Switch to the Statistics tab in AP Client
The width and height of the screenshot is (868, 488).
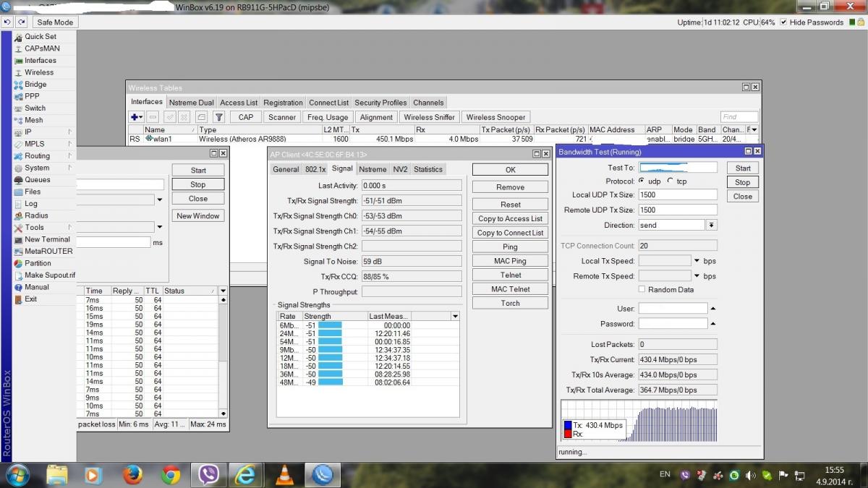click(427, 169)
